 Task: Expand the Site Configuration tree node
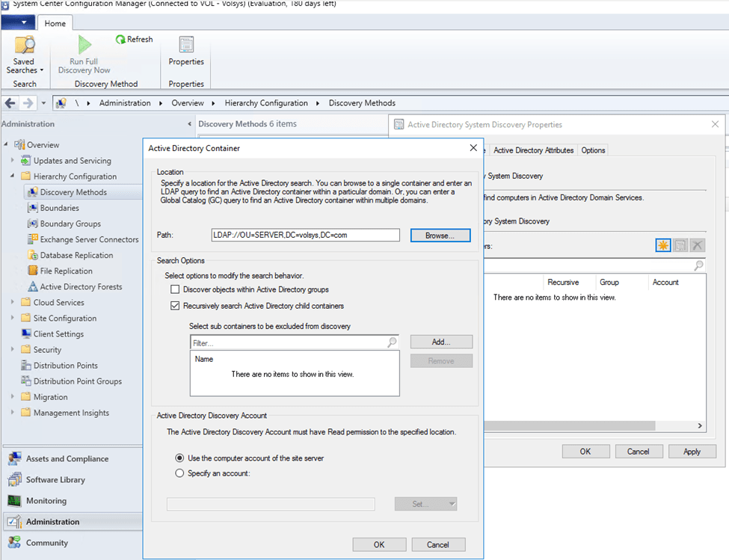click(13, 319)
